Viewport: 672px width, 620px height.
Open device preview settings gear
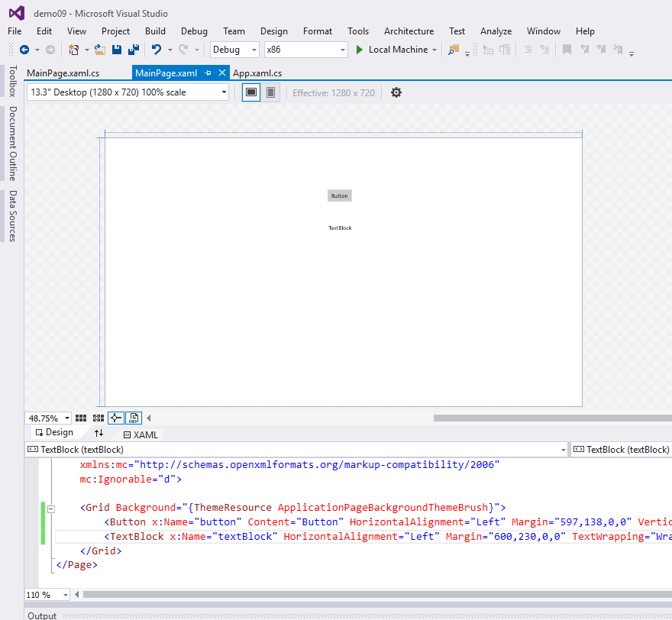coord(396,92)
